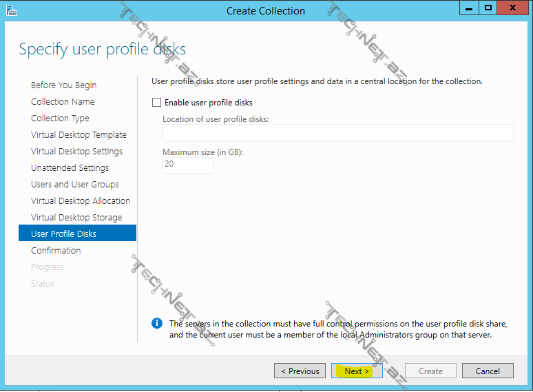Select the Virtual Desktop Allocation step

(x=81, y=201)
